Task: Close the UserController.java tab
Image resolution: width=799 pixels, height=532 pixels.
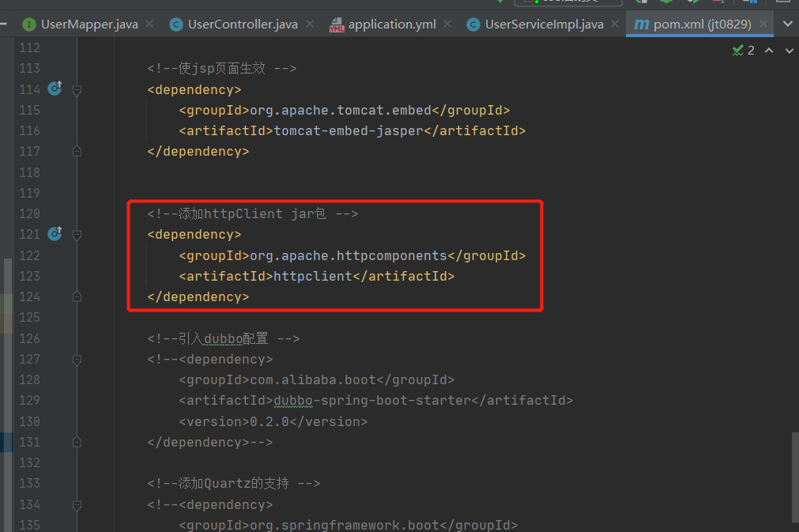Action: 310,24
